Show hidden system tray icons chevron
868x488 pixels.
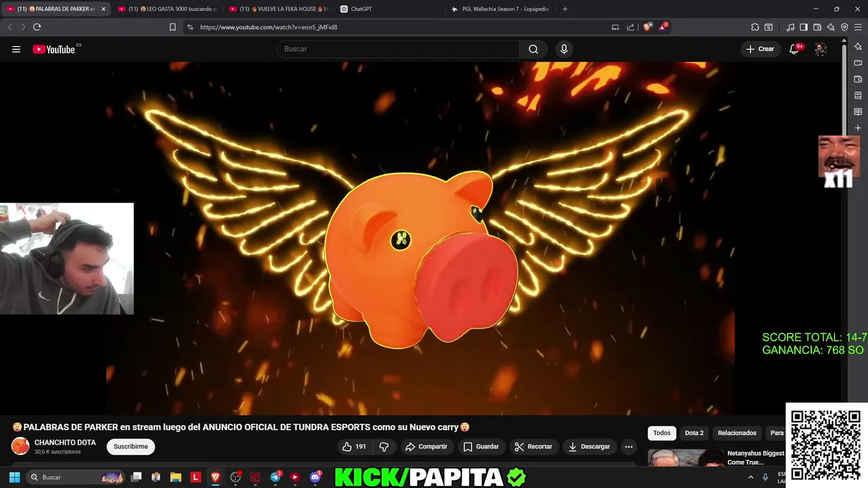(x=751, y=477)
